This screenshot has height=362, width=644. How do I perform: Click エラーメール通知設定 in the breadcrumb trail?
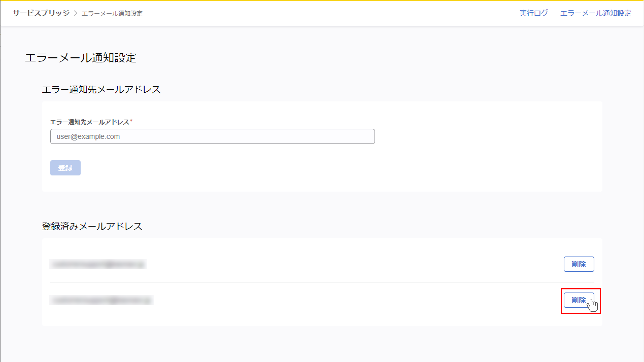[x=112, y=13]
